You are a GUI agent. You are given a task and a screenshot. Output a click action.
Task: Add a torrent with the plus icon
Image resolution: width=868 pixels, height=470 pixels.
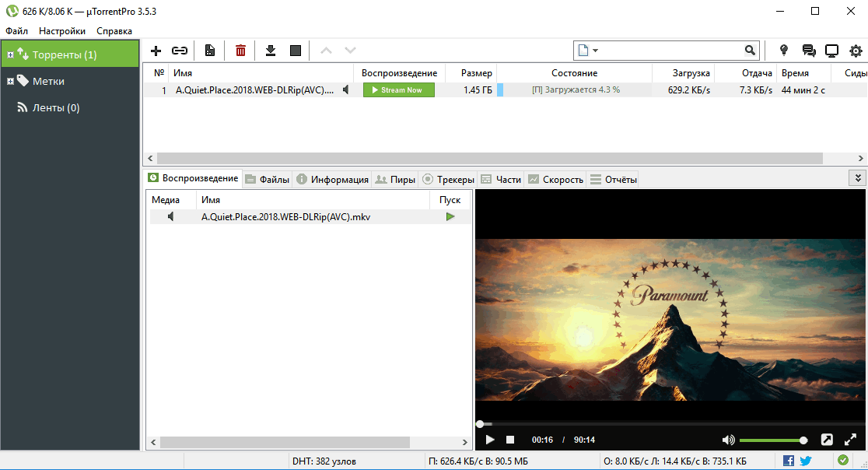pos(156,51)
